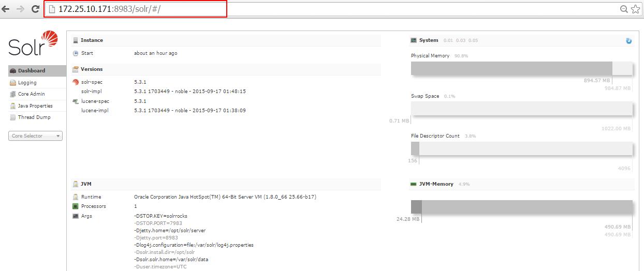Click the JVM section heading
This screenshot has height=271, width=644.
(86, 184)
